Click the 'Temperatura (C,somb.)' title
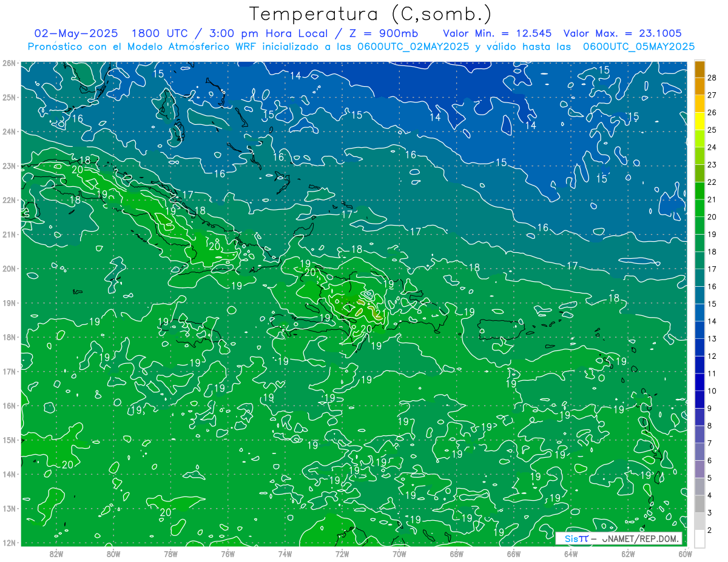 pyautogui.click(x=371, y=14)
